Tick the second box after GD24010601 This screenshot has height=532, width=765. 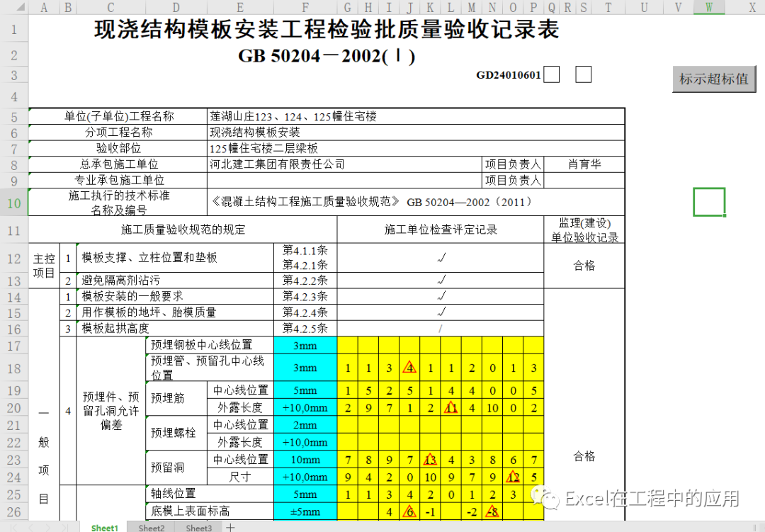point(584,74)
